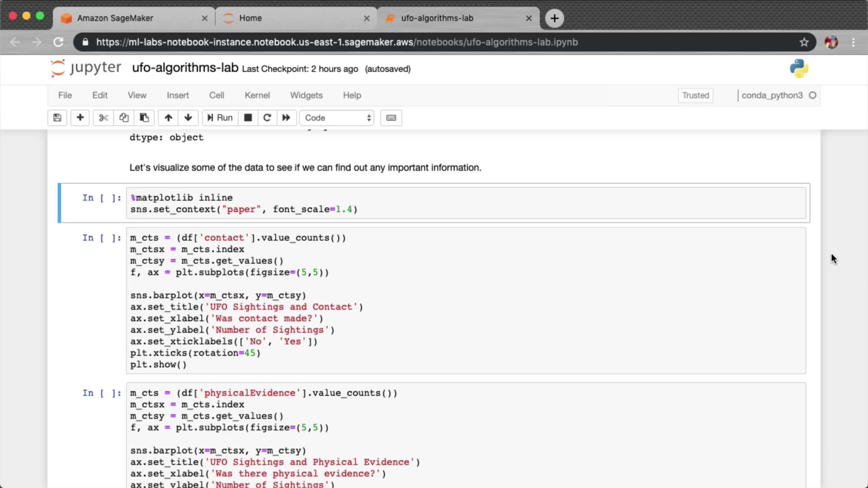Screen dimensions: 868x488
Task: Open the Code cell type dropdown
Action: (x=337, y=118)
